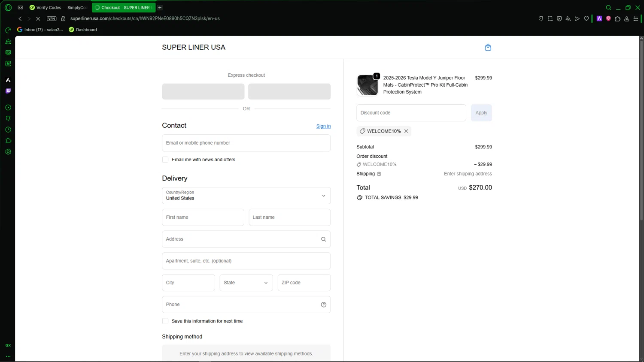The image size is (644, 362).
Task: Expand the Country/Region dropdown
Action: click(246, 196)
